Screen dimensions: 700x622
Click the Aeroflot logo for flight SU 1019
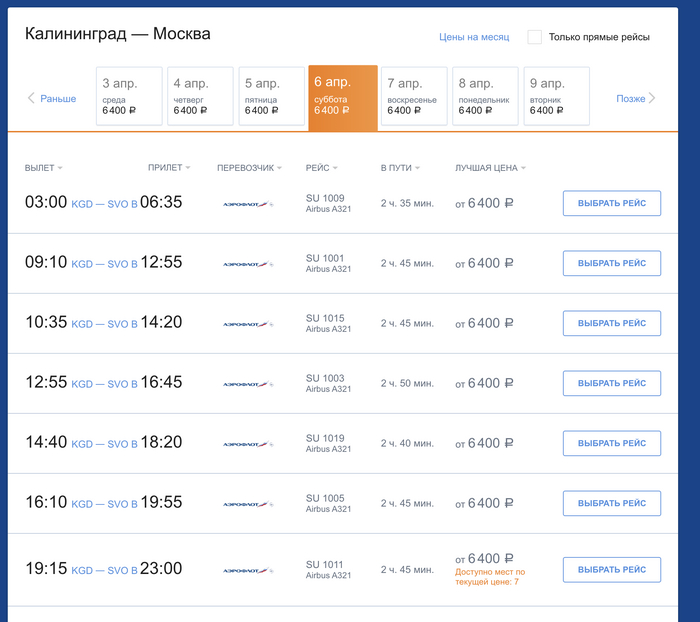click(247, 444)
